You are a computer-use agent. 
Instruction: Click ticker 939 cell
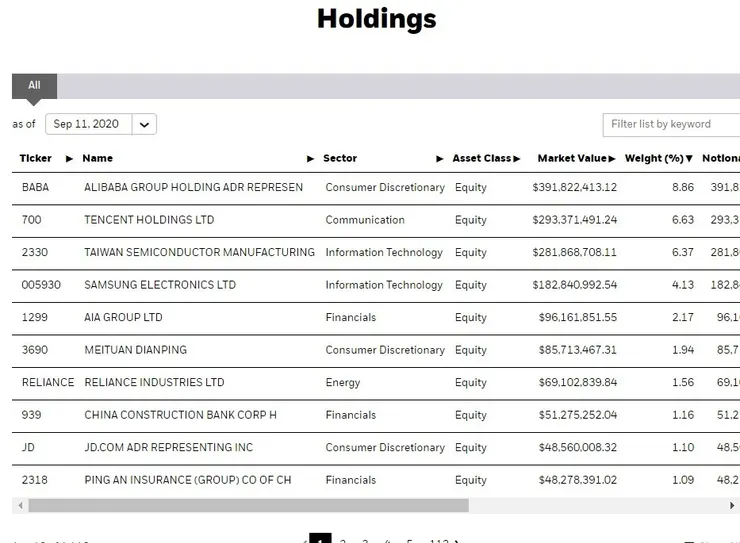32,415
